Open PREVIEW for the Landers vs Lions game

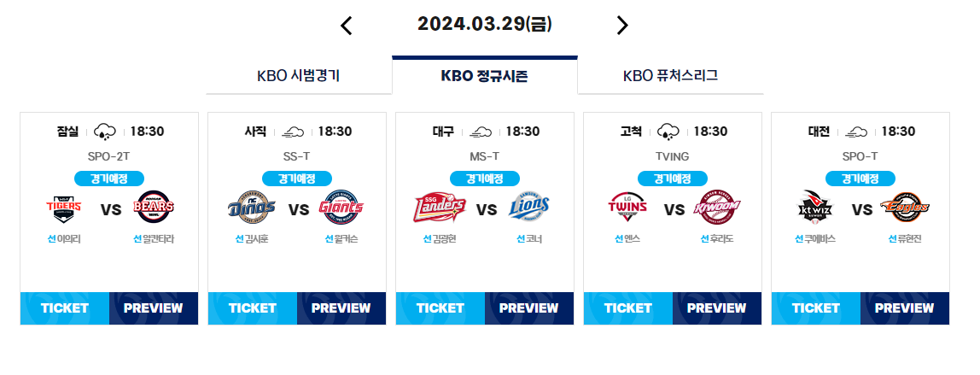[x=528, y=308]
